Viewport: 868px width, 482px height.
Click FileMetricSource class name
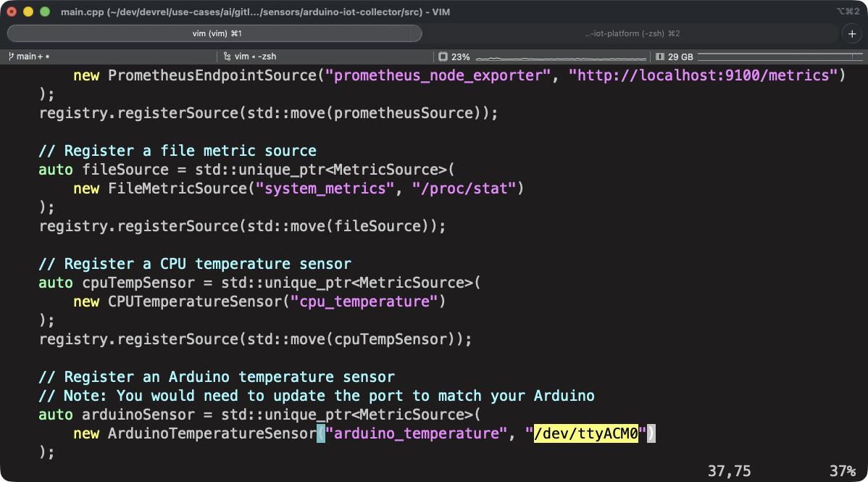(x=177, y=188)
